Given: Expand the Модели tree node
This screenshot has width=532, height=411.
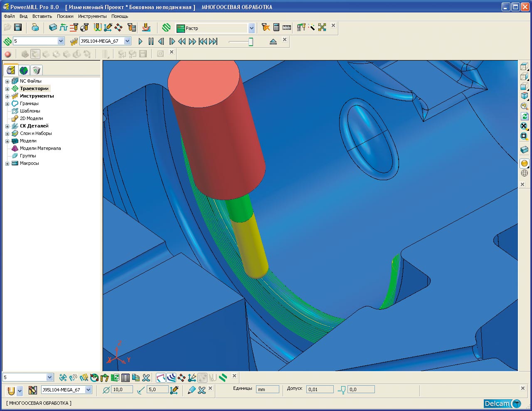Looking at the screenshot, I should tap(7, 141).
